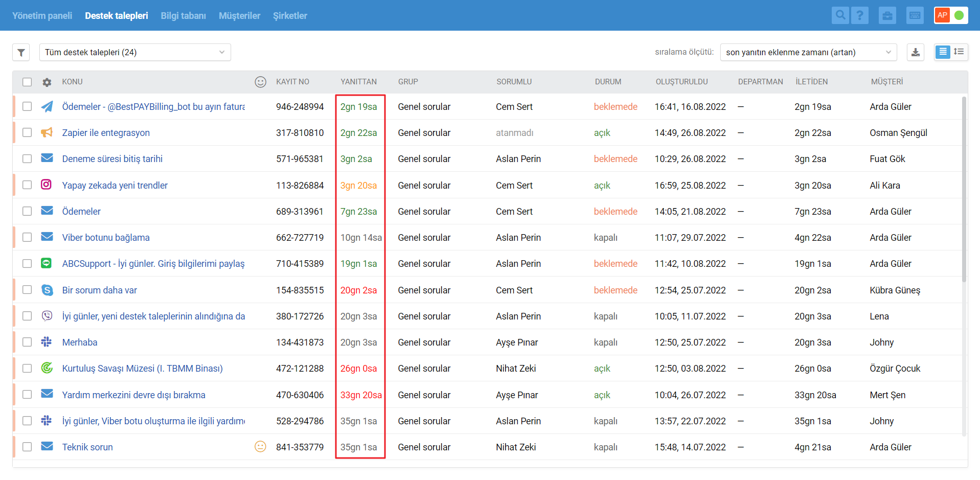
Task: Check the Yapay zekada yeni trendler ticket
Action: pyautogui.click(x=27, y=185)
